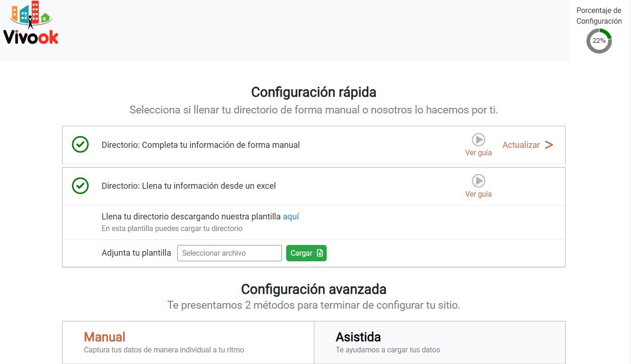The image size is (631, 364).
Task: Select the Asistida configuration tab
Action: (x=440, y=342)
